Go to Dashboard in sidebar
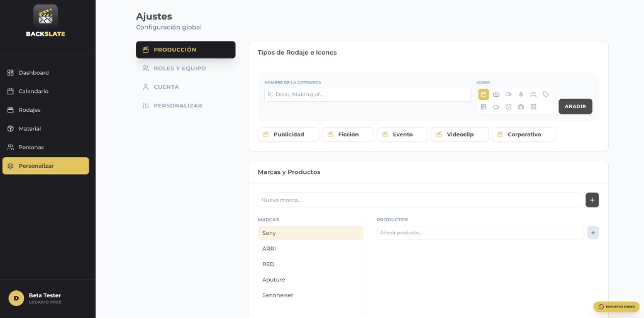The width and height of the screenshot is (644, 318). click(x=33, y=73)
